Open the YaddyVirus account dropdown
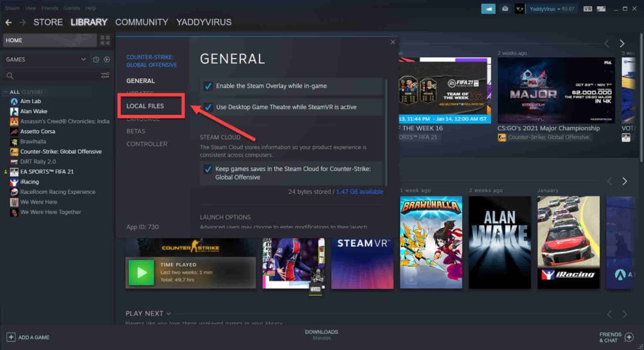644x350 pixels. [552, 9]
